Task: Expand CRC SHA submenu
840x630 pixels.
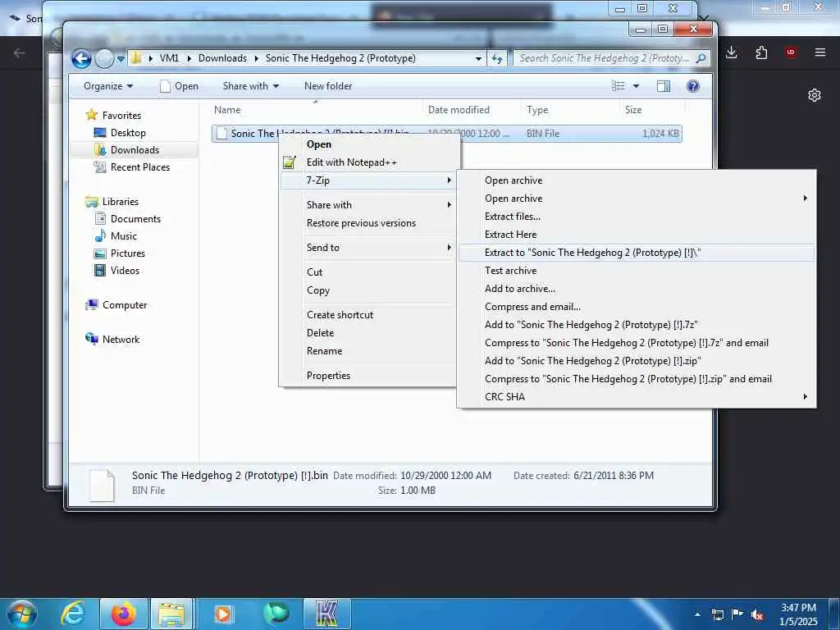Action: [x=637, y=397]
